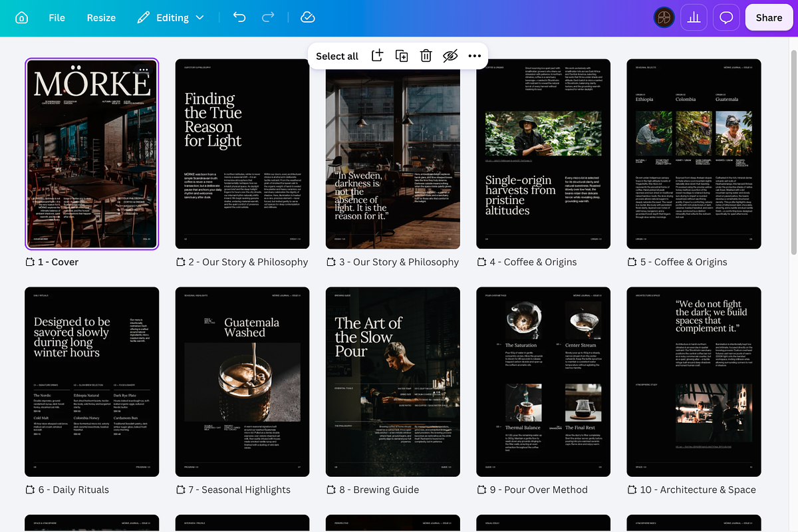The image size is (798, 532).
Task: Click the '10 - Architecture & Space' title
Action: pos(698,490)
